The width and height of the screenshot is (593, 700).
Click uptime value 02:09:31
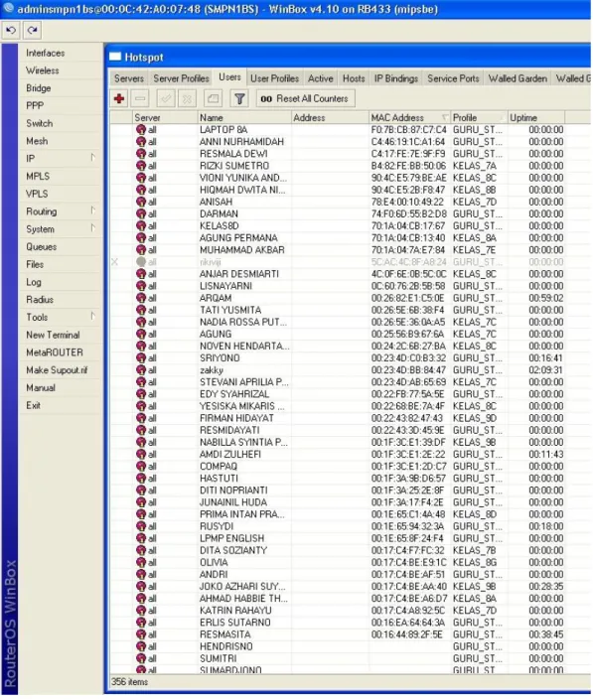coord(545,370)
